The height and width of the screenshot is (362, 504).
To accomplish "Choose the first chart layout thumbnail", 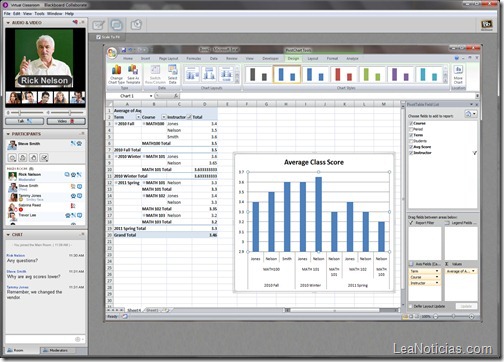I will tap(192, 74).
